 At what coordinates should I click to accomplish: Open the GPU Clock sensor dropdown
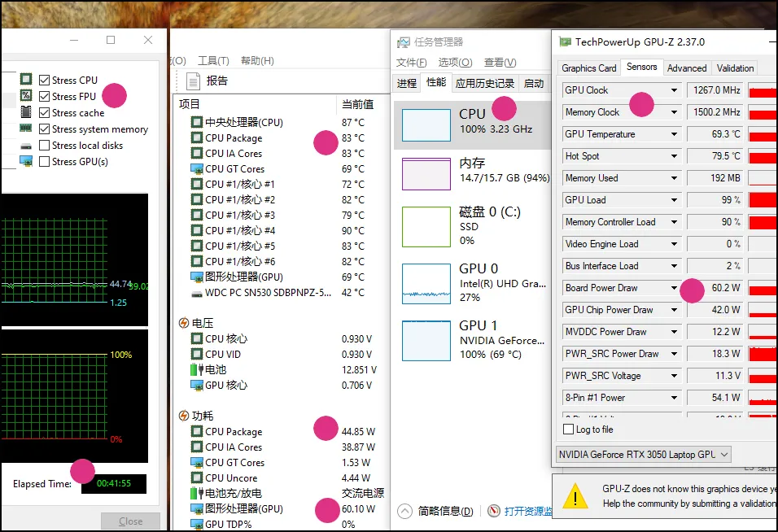click(674, 90)
